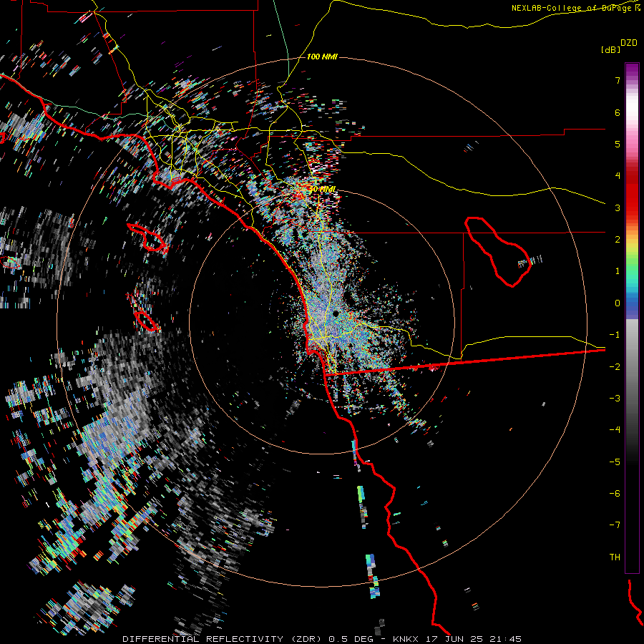The image size is (644, 644).
Task: Click the 7 value on the color scale
Action: click(x=618, y=80)
